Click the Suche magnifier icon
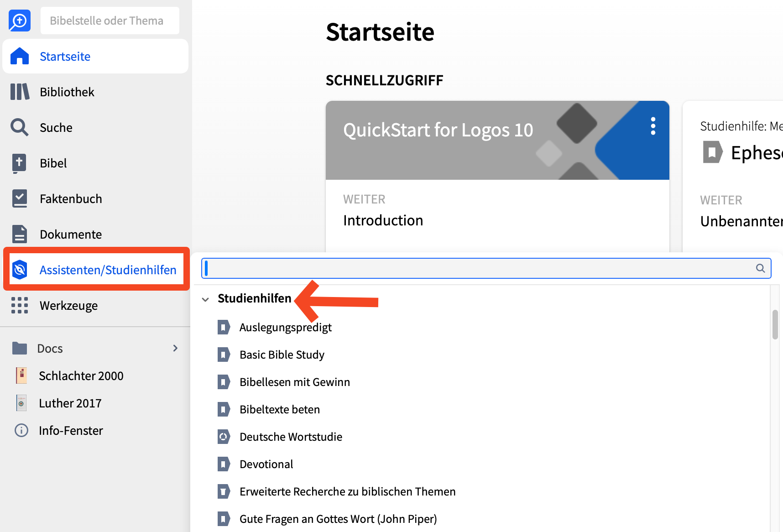The image size is (783, 532). click(20, 127)
